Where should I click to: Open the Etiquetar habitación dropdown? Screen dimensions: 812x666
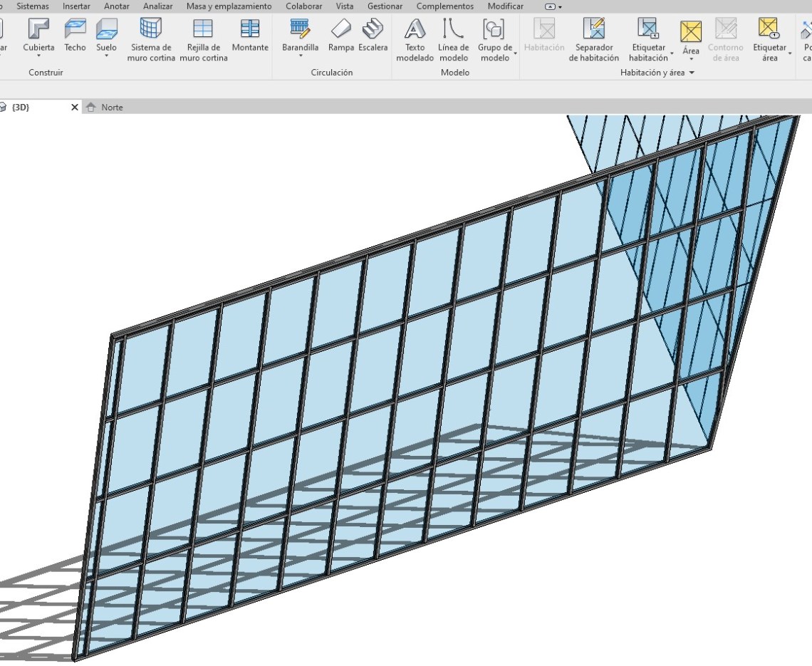pos(671,58)
